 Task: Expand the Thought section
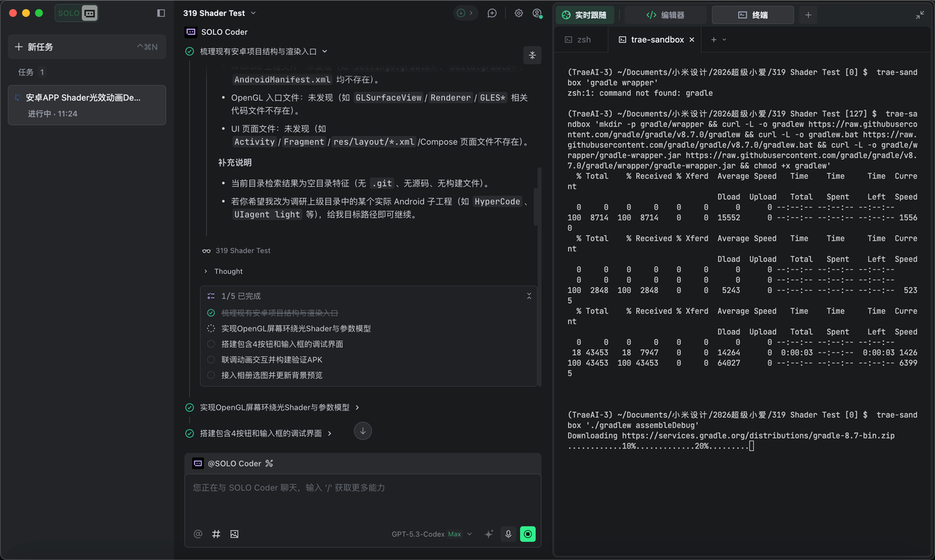pos(223,271)
